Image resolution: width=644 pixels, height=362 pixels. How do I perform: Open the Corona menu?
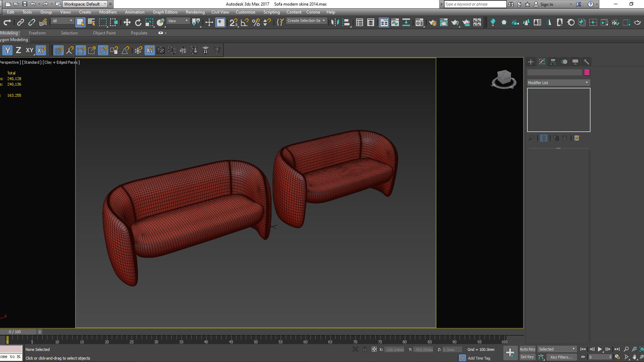pos(313,12)
